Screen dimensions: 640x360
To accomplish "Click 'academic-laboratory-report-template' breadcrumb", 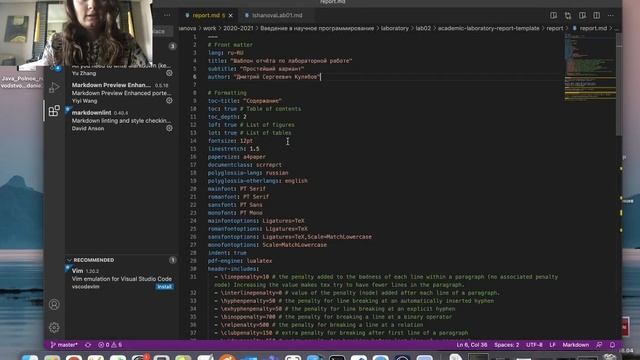I will (x=489, y=29).
